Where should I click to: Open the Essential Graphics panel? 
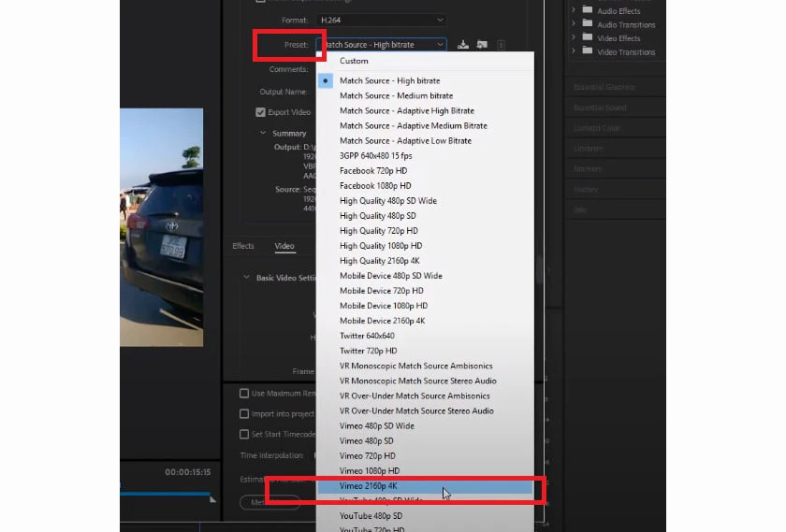pos(604,87)
